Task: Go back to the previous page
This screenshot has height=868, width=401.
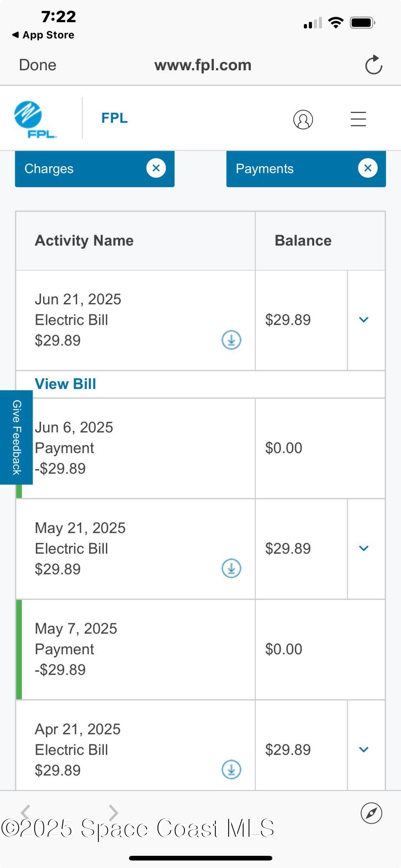Action: coord(26,812)
